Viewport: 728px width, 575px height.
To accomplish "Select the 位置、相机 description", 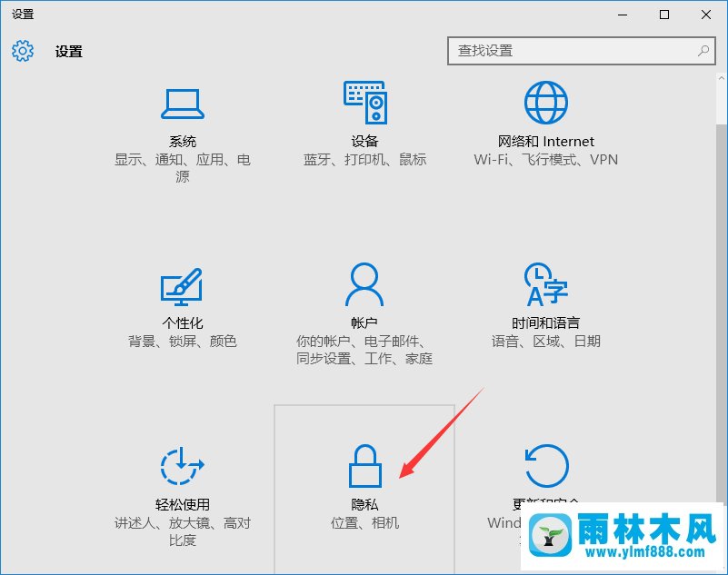I will [x=365, y=523].
